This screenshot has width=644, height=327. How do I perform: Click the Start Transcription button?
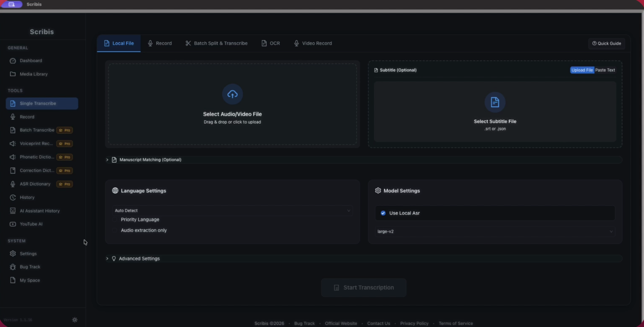364,288
